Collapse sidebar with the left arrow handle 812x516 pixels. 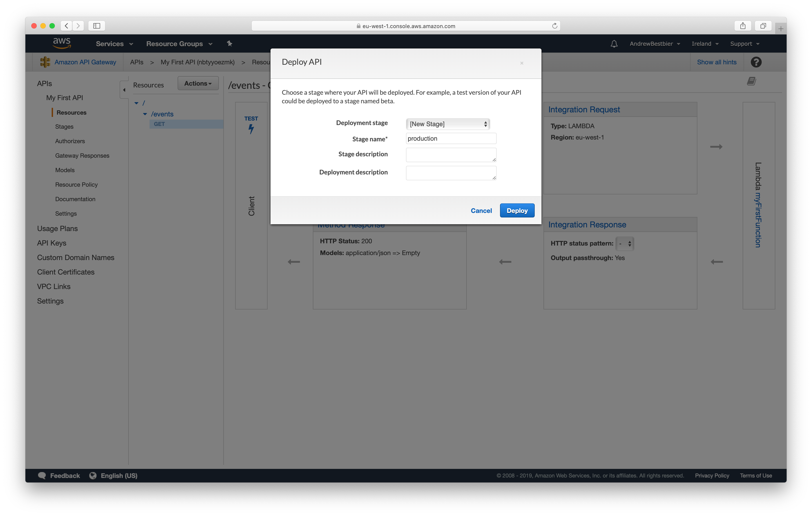pos(124,90)
